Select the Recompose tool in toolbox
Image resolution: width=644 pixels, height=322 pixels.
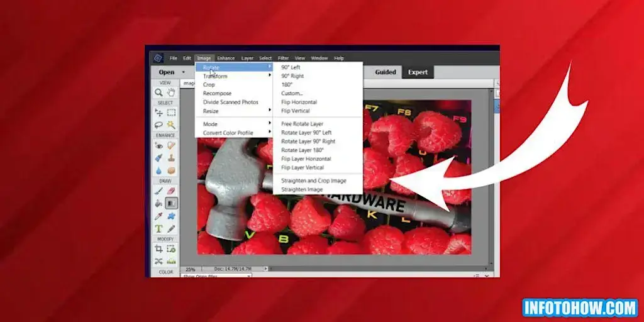pyautogui.click(x=171, y=249)
